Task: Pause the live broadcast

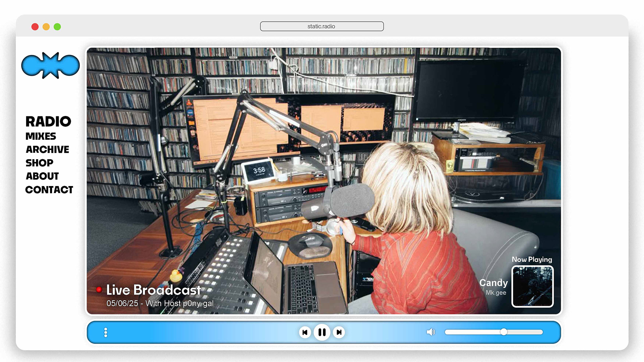Action: [x=322, y=332]
